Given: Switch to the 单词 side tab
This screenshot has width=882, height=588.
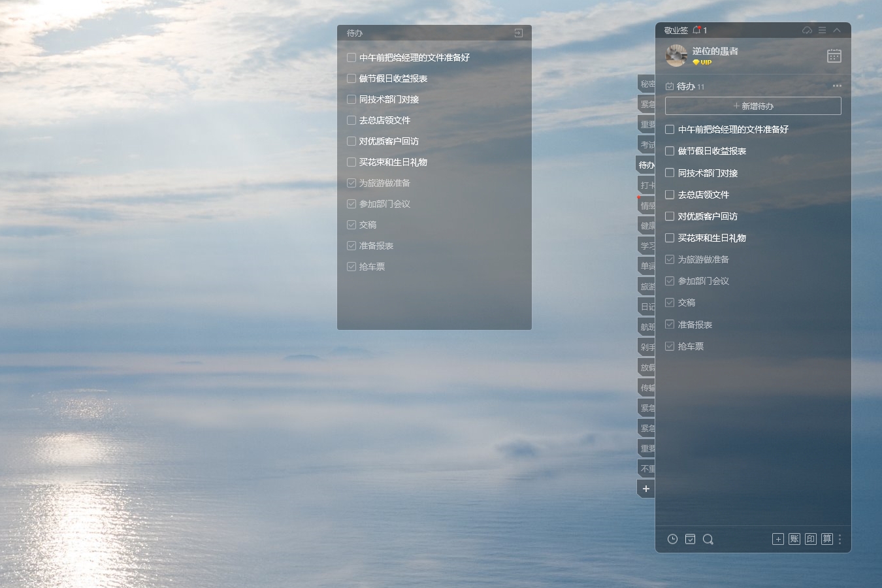Looking at the screenshot, I should [x=647, y=266].
